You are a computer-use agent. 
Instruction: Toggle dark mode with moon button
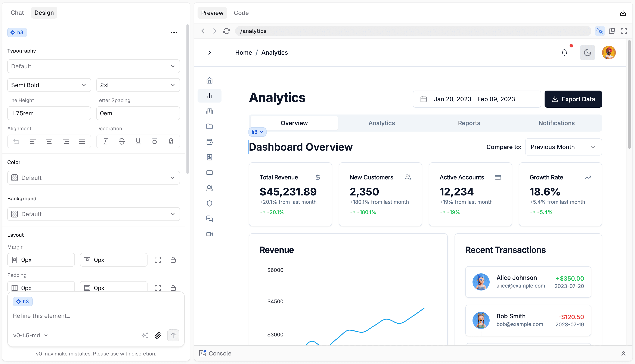click(587, 53)
